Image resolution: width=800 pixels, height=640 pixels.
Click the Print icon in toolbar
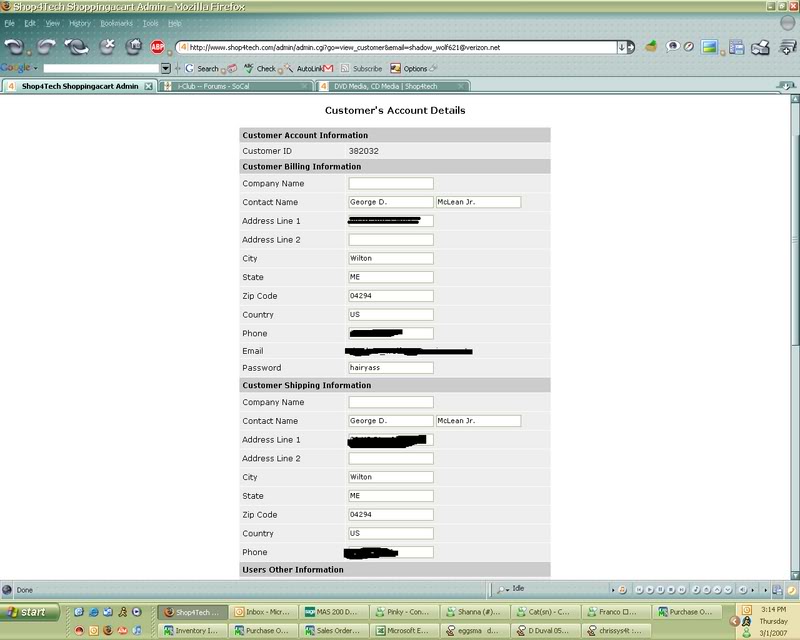coord(759,47)
